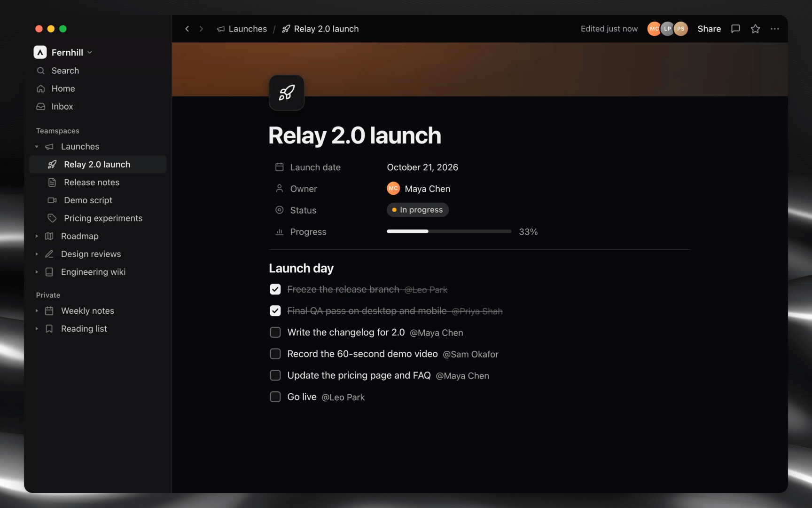Click the Demo script video icon
Screen dimensions: 812x508
tap(52, 200)
